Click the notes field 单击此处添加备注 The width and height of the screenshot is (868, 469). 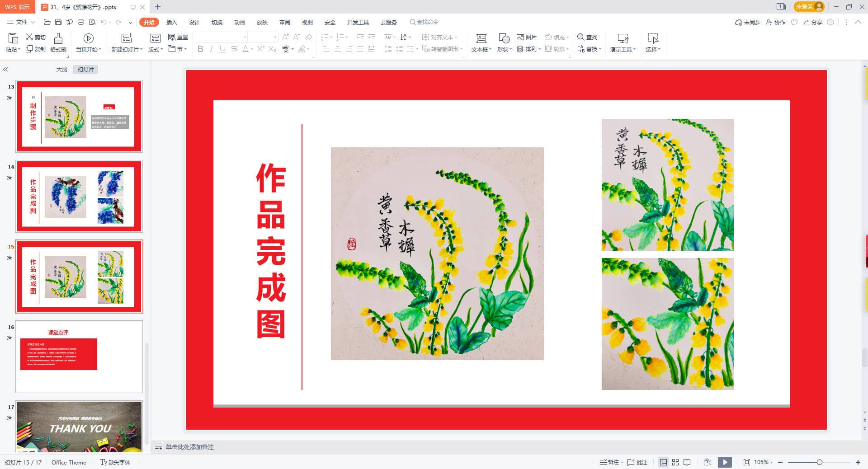[x=189, y=447]
